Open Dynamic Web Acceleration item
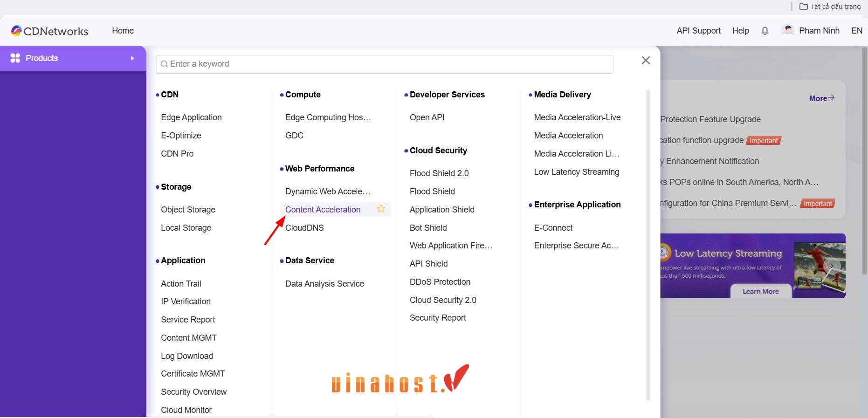 click(x=328, y=192)
